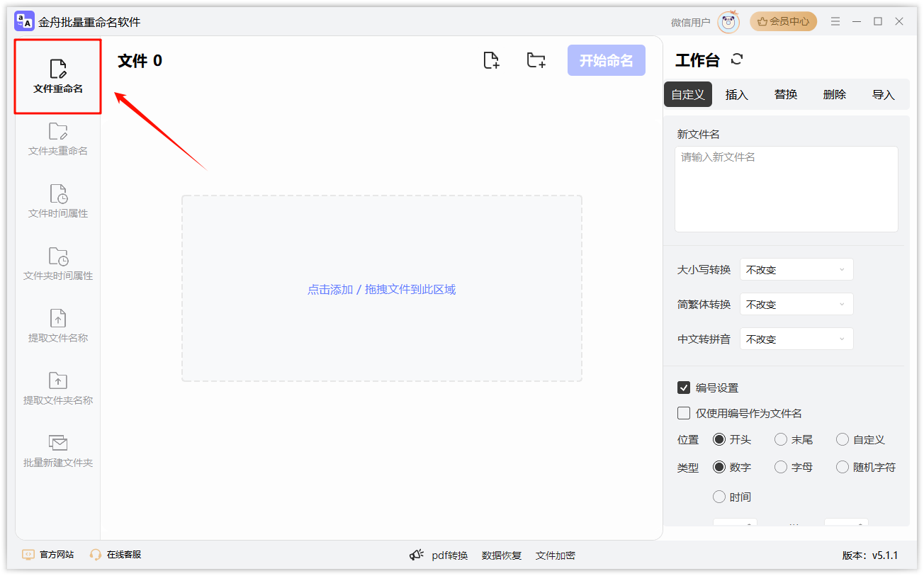The image size is (924, 576).
Task: Open the 文件重命名 sidebar module
Action: click(58, 77)
